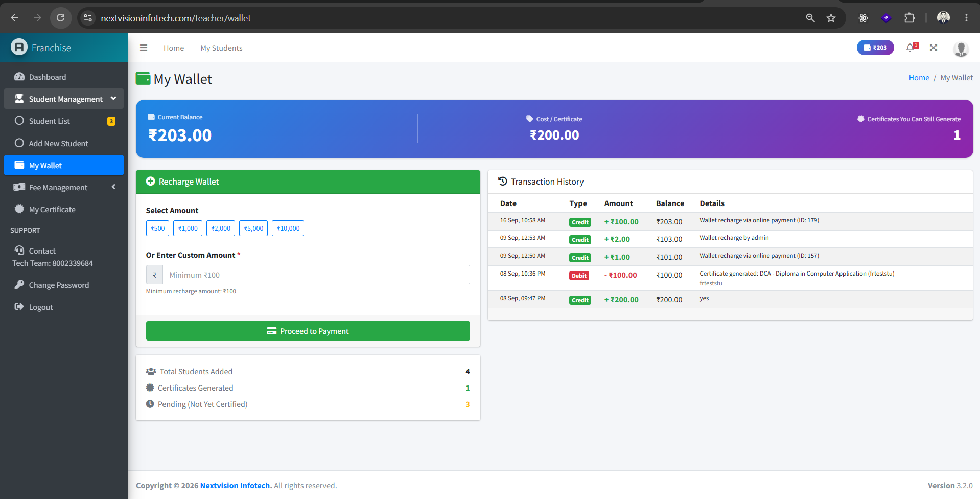This screenshot has width=980, height=499.
Task: Click the browser zoom magnifier icon
Action: point(810,18)
